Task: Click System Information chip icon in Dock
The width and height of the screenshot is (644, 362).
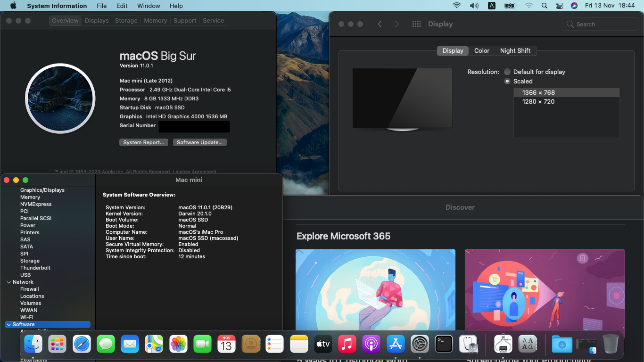Action: [x=503, y=344]
